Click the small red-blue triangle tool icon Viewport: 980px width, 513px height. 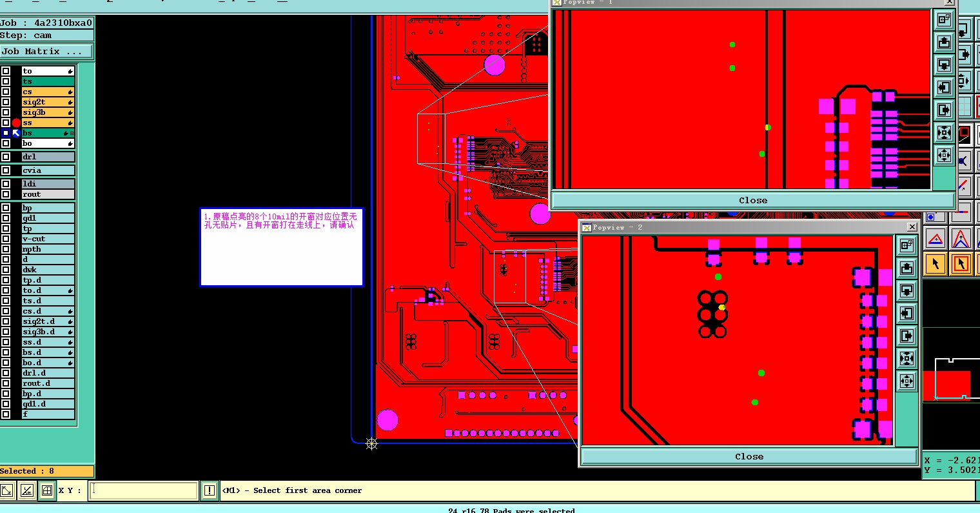pos(936,239)
